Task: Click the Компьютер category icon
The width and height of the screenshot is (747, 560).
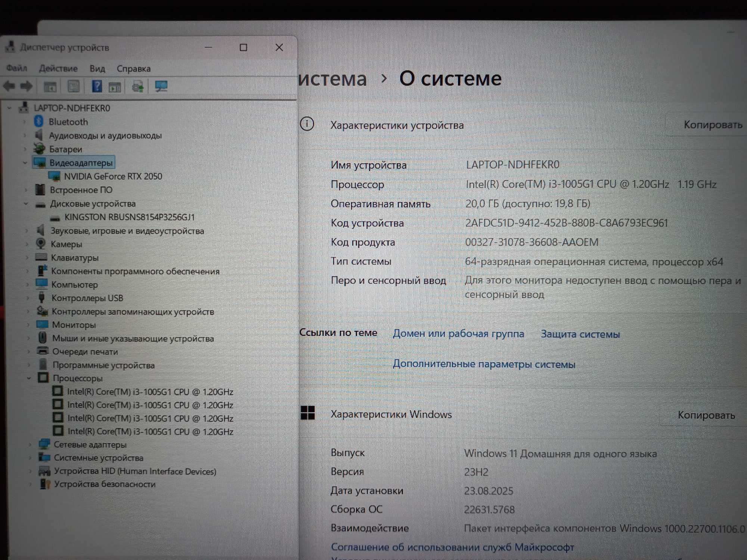Action: [x=41, y=284]
